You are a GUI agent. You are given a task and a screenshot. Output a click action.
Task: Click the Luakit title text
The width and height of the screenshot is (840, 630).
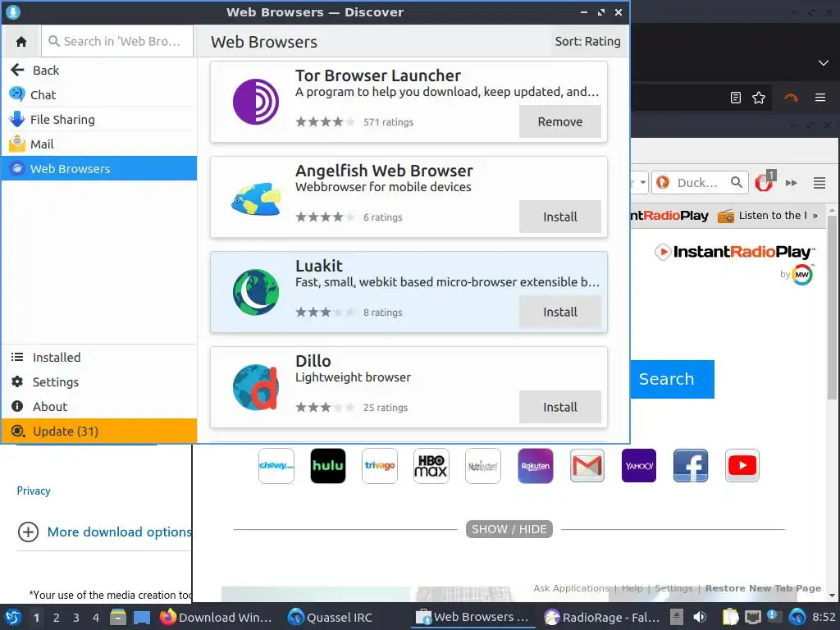tap(319, 266)
